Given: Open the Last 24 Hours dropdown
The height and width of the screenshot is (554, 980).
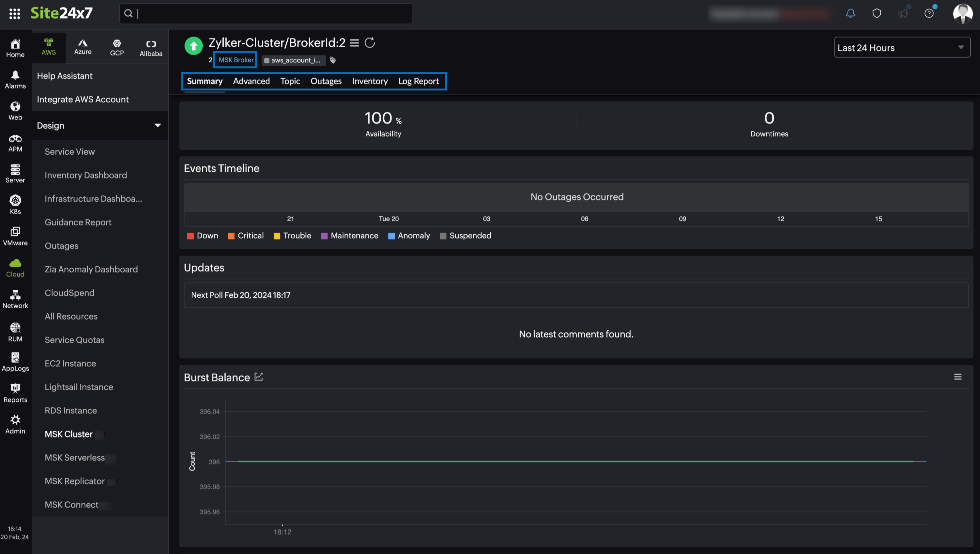Looking at the screenshot, I should 902,48.
